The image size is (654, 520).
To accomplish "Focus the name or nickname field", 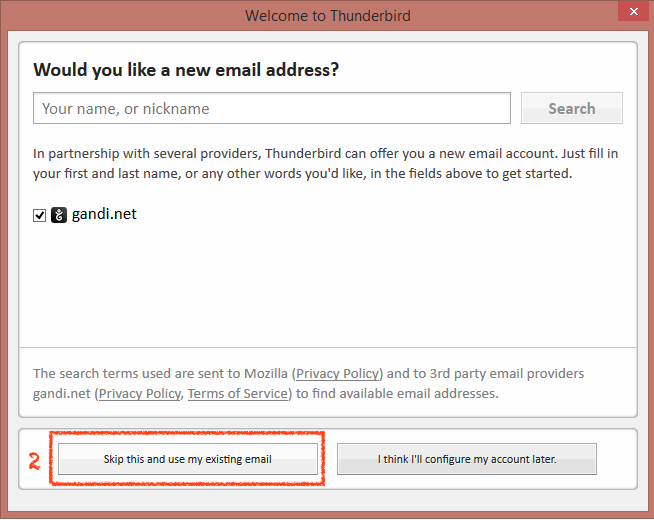I will 272,108.
